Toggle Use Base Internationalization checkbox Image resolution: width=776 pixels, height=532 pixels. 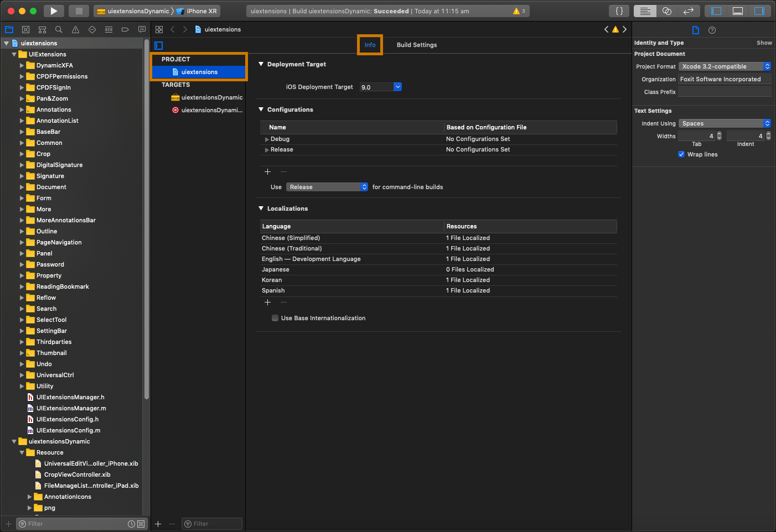coord(275,318)
